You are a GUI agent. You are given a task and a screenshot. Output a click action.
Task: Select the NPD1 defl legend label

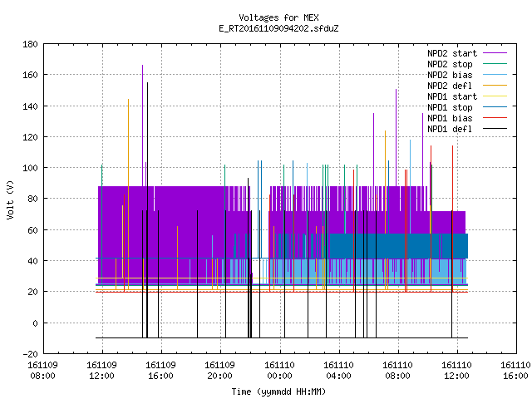[450, 129]
